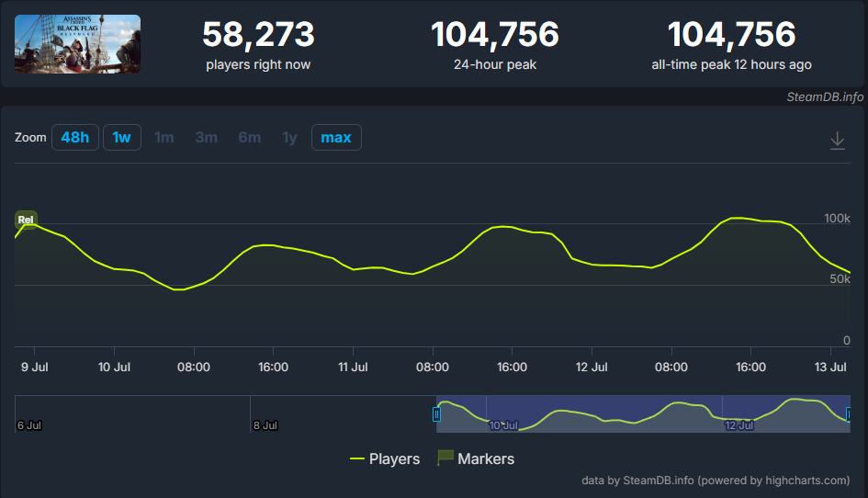
Task: Click the chart download icon
Action: click(x=837, y=141)
